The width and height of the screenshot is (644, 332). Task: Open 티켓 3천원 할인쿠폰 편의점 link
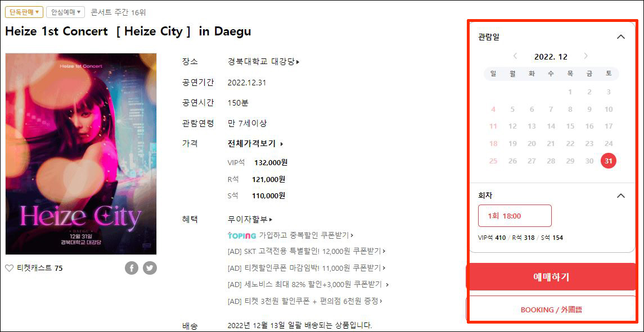pyautogui.click(x=304, y=301)
